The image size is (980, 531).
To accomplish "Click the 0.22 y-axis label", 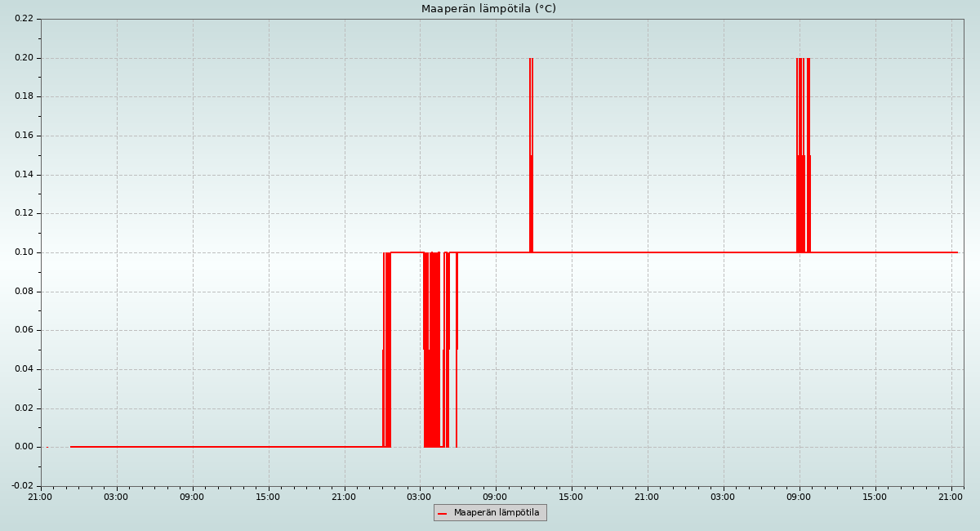I will [x=24, y=19].
